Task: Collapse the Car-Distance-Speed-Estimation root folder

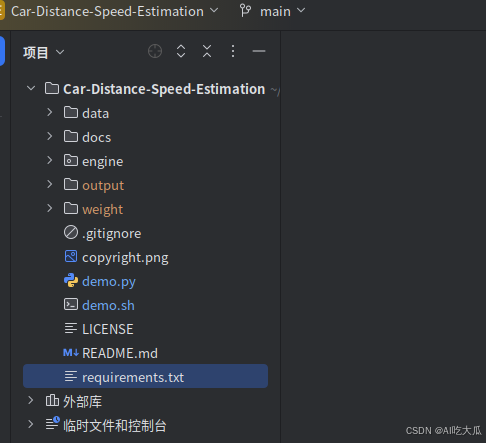Action: [31, 88]
